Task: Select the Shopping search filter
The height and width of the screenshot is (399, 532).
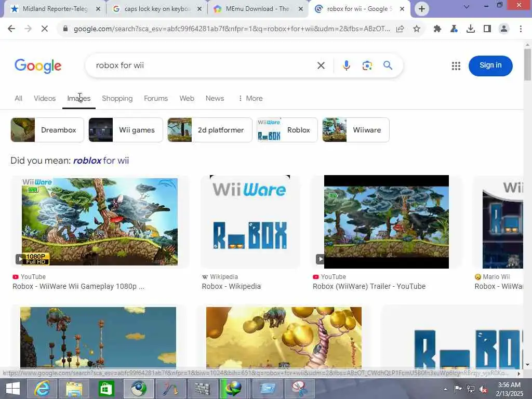Action: coord(117,98)
